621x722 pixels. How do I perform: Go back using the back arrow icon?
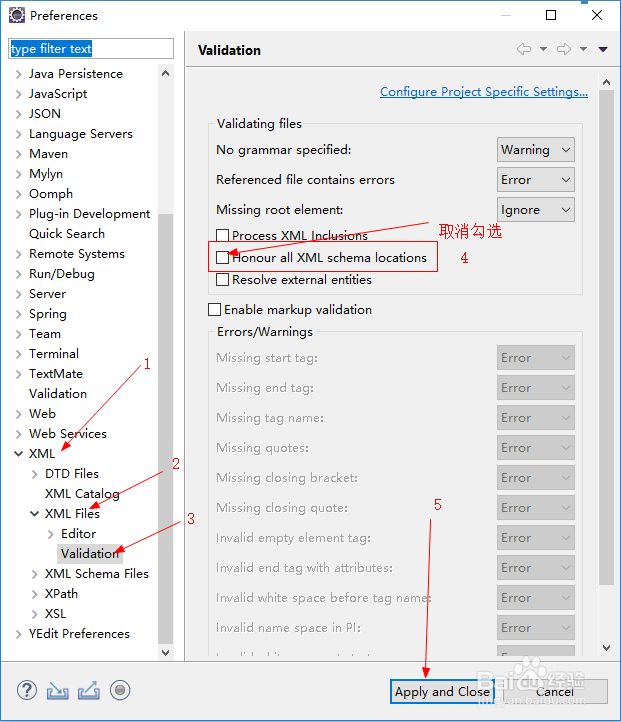[x=524, y=49]
